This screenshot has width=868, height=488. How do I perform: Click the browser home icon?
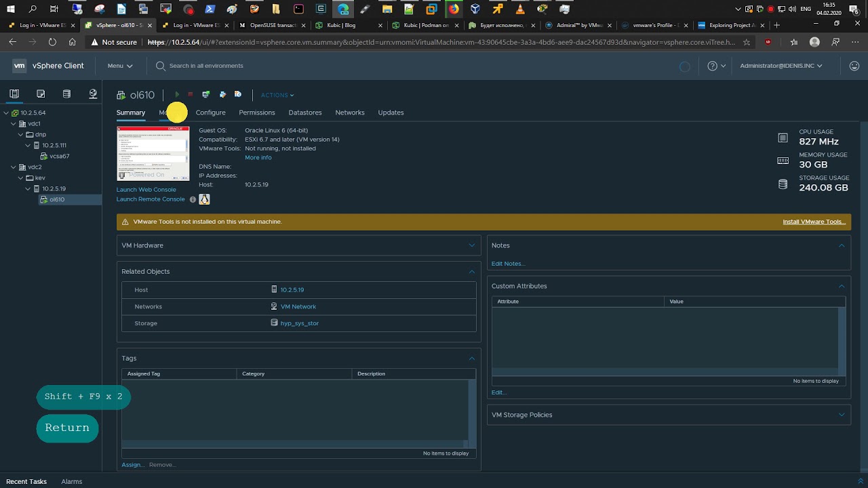73,42
